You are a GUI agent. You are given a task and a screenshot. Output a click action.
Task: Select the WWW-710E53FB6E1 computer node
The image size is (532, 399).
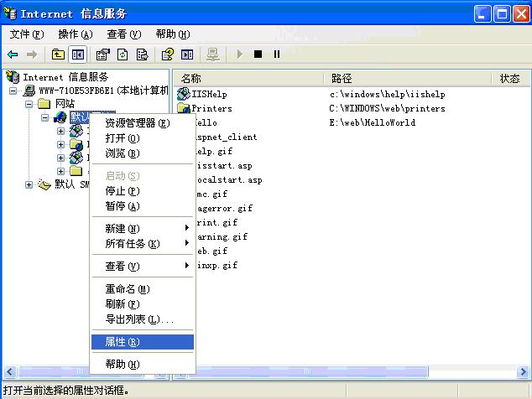point(103,91)
